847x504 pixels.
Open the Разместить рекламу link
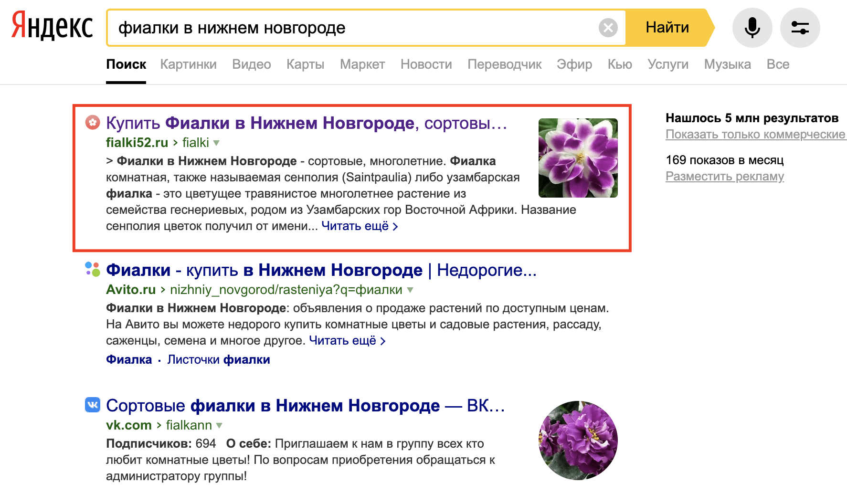point(725,177)
